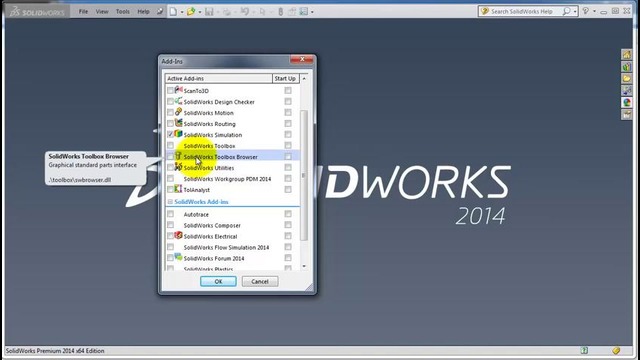Enable the ScanTo3D add-in checkbox

coord(170,90)
